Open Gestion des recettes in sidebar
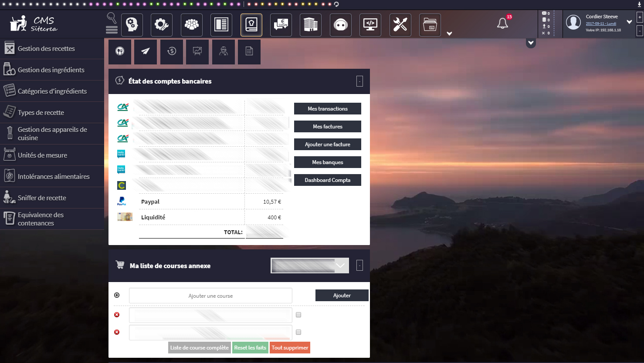This screenshot has height=363, width=644. pyautogui.click(x=46, y=48)
